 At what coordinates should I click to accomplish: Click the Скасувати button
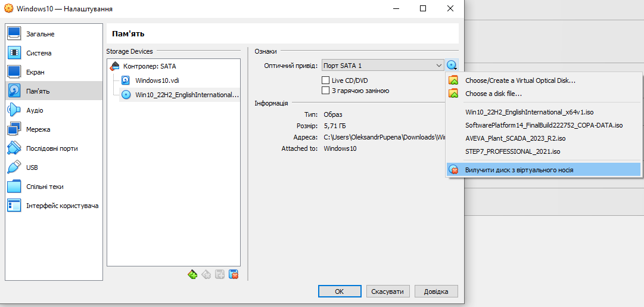click(388, 292)
